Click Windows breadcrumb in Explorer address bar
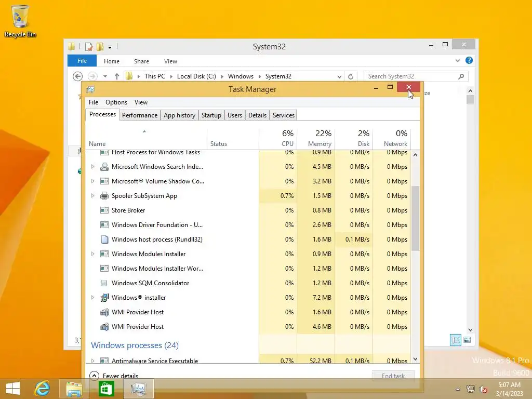Viewport: 532px width, 399px height. (241, 76)
